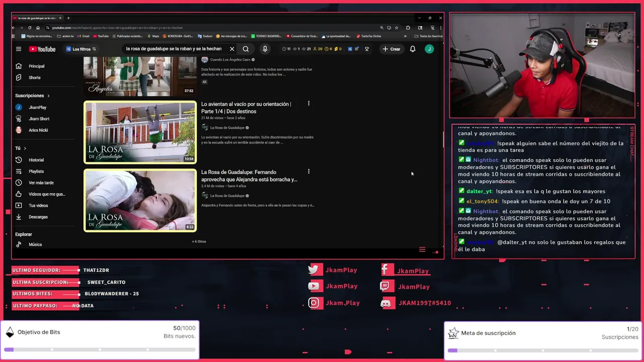Open Traducir bookmark
The image size is (644, 362).
205,36
